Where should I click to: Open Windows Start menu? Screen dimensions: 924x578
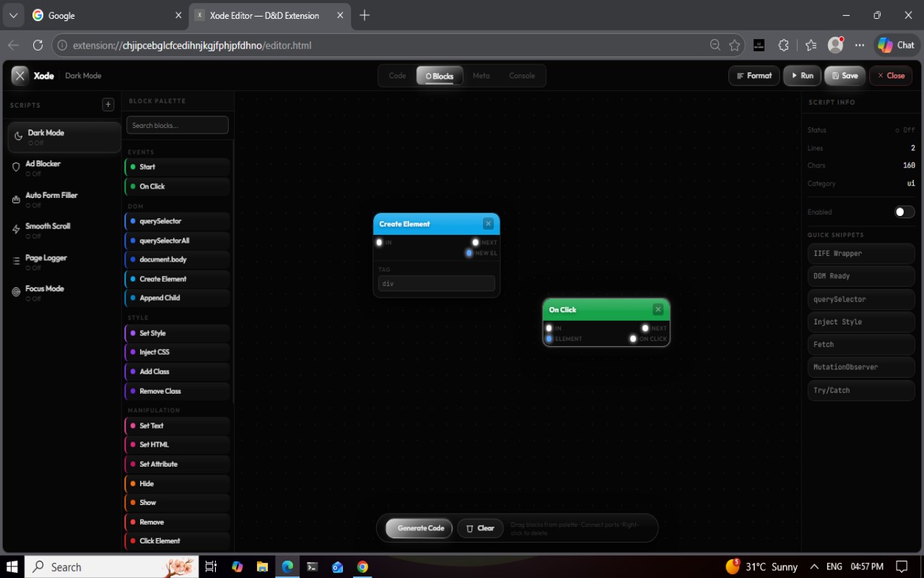tap(12, 566)
